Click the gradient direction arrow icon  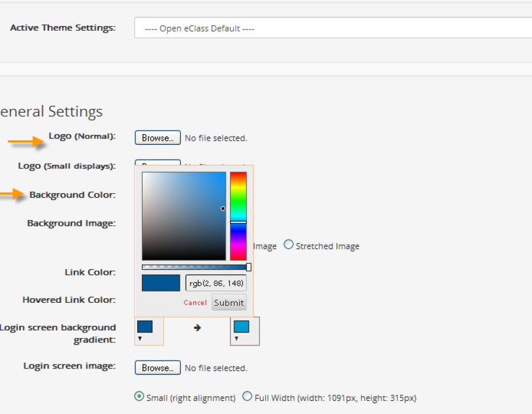pos(197,328)
